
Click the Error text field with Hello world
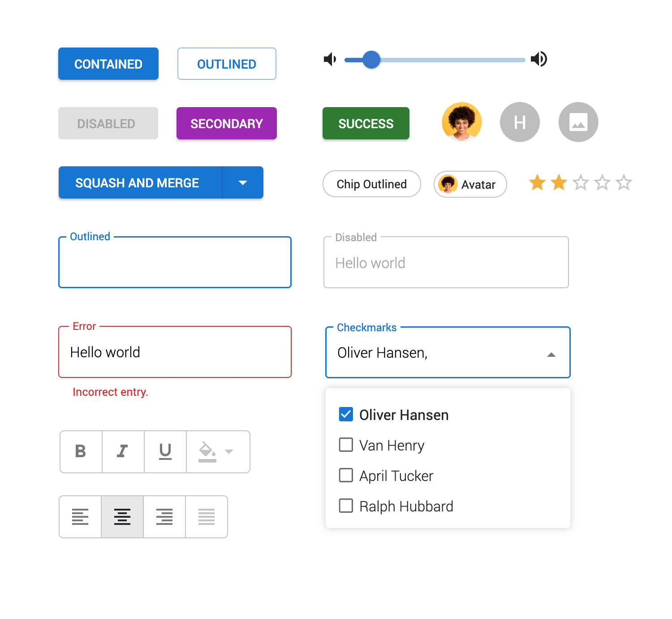(x=175, y=352)
